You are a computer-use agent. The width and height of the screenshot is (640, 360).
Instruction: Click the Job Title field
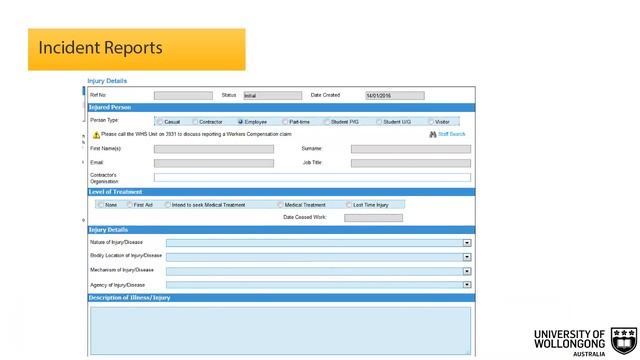411,163
